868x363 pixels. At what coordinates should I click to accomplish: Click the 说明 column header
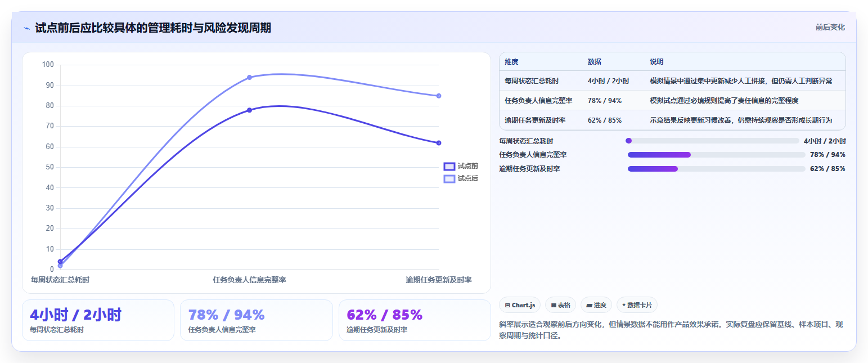tap(656, 62)
